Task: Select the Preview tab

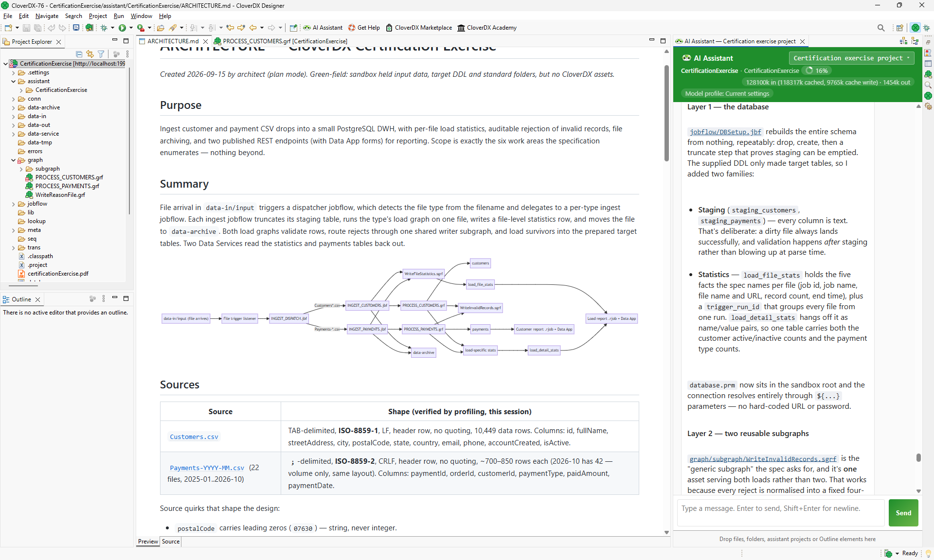Action: 148,542
